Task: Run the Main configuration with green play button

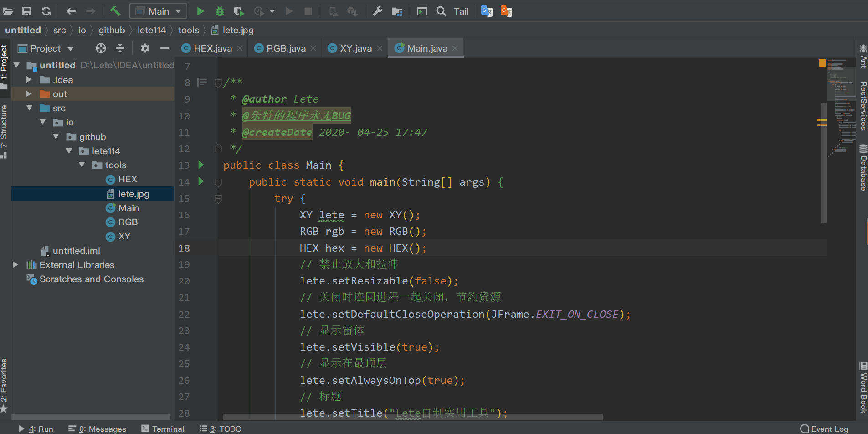Action: click(200, 11)
